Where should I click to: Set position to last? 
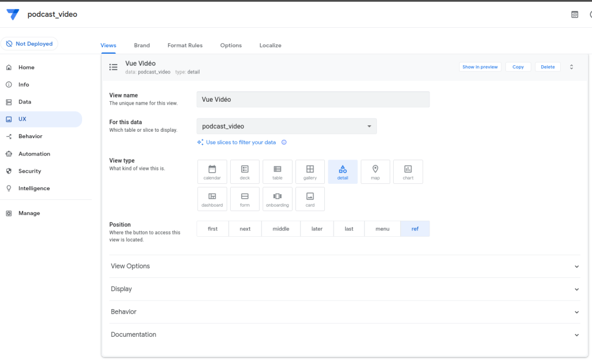tap(349, 229)
